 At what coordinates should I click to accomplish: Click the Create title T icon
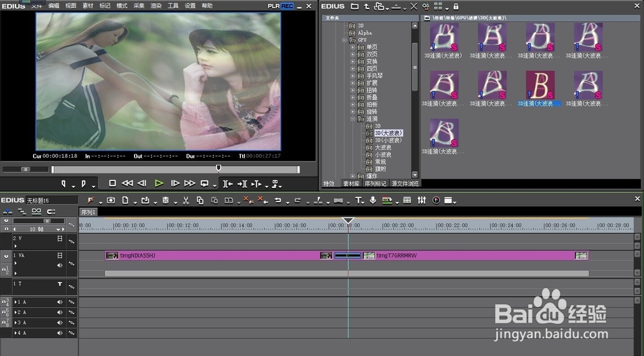point(359,200)
